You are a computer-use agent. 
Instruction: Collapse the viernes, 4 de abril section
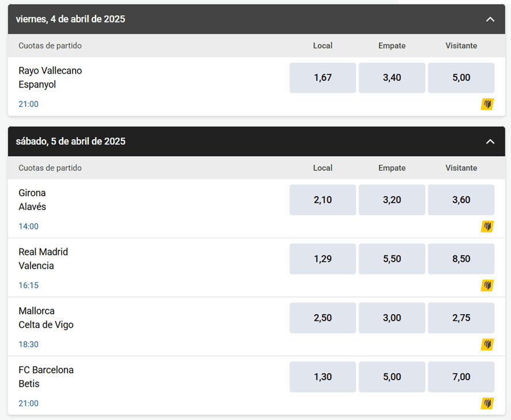[x=490, y=19]
